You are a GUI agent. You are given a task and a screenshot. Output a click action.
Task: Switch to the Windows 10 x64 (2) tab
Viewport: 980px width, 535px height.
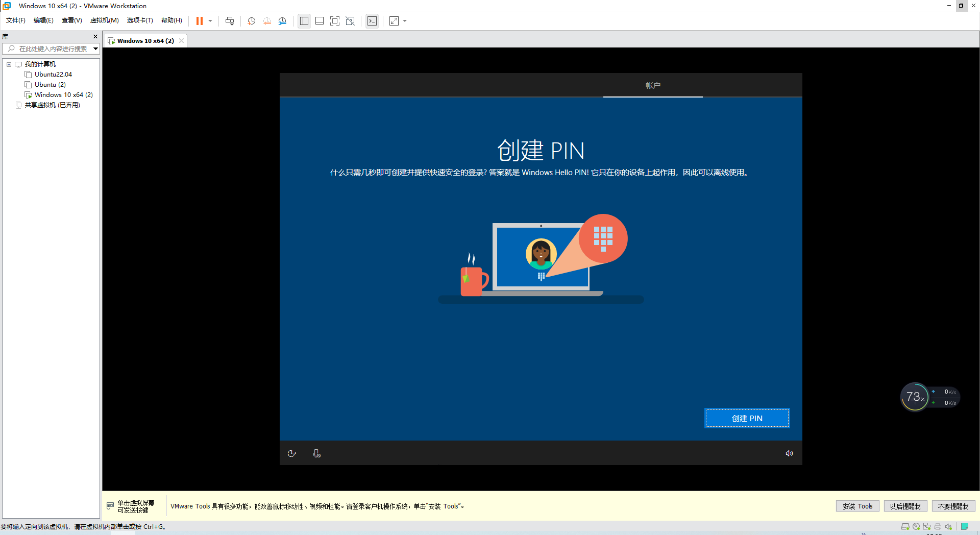pos(145,41)
